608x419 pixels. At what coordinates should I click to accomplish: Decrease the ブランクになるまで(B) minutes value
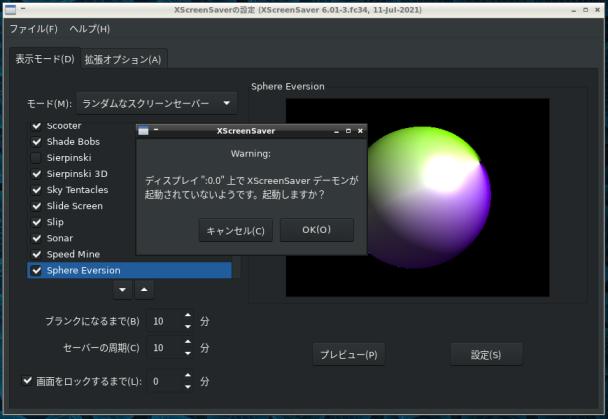[x=188, y=327]
